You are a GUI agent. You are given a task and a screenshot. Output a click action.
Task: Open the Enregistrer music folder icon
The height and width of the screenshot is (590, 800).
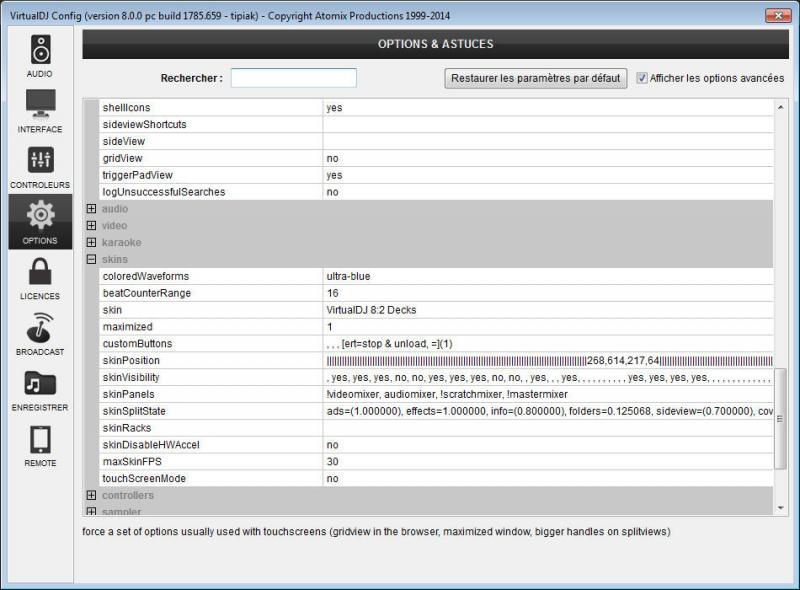click(x=40, y=383)
